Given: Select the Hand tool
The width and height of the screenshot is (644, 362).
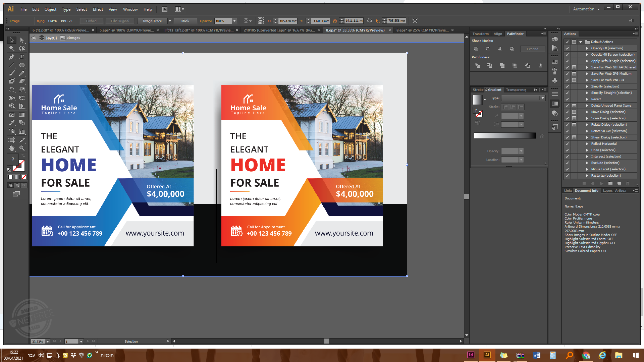Looking at the screenshot, I should click(x=12, y=148).
